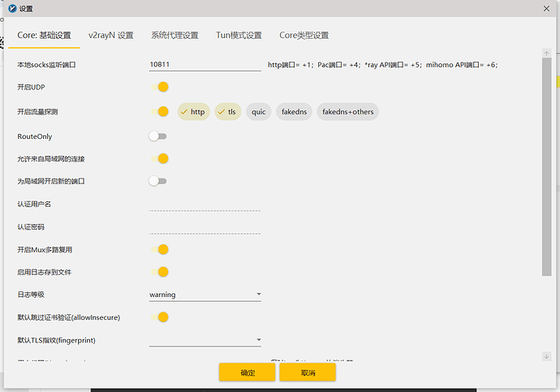Toggle the 开启UDP switch
The image size is (560, 392).
pos(159,87)
